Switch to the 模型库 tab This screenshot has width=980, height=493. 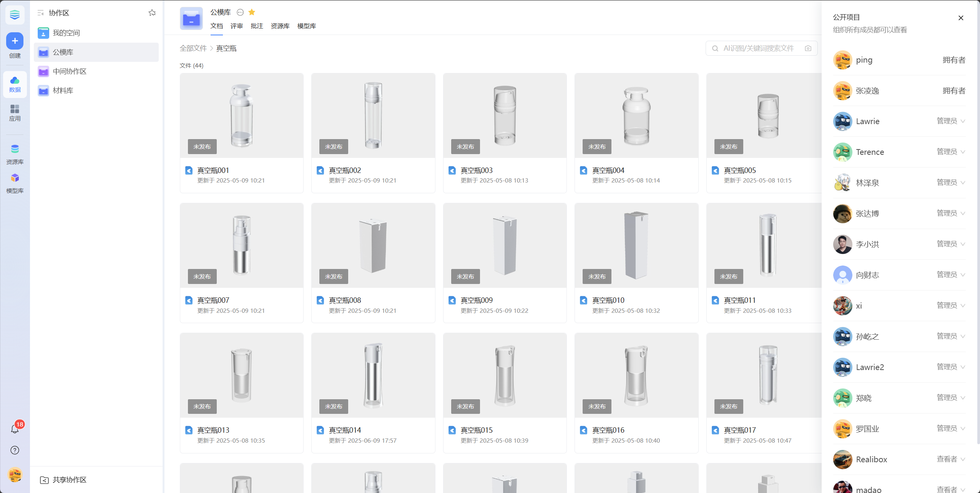click(x=307, y=26)
